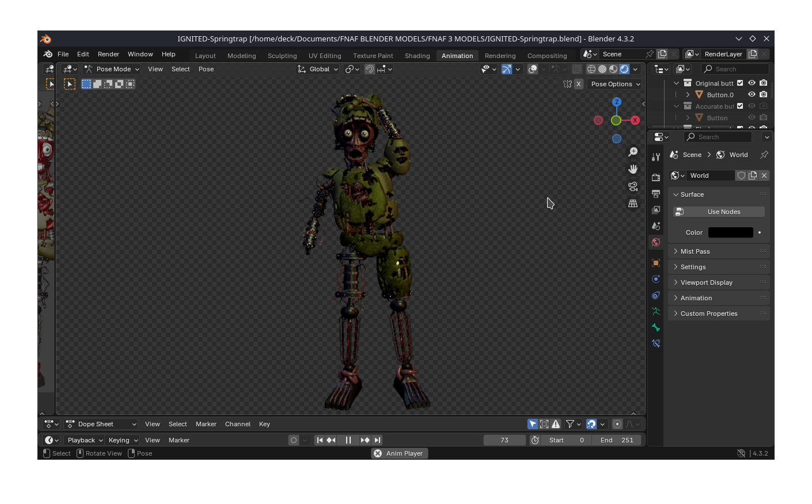Open the Object Constraints properties tab
This screenshot has height=504, width=812.
coord(656,295)
